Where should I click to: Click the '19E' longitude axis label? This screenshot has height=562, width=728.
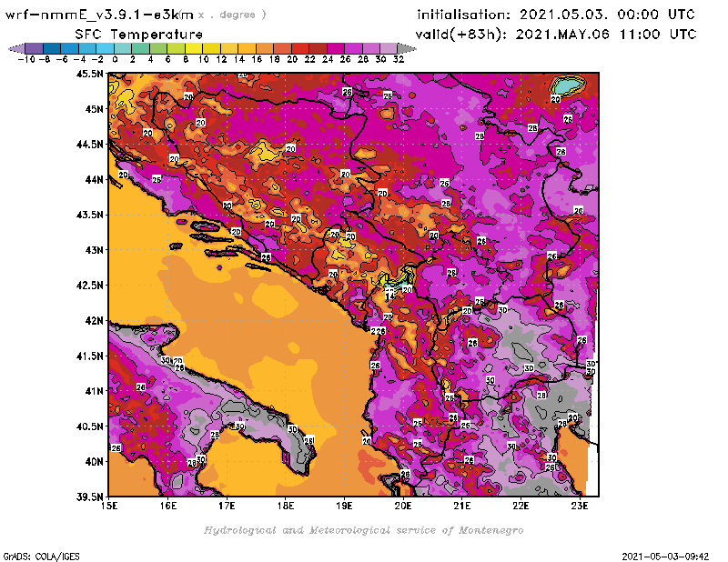point(345,506)
